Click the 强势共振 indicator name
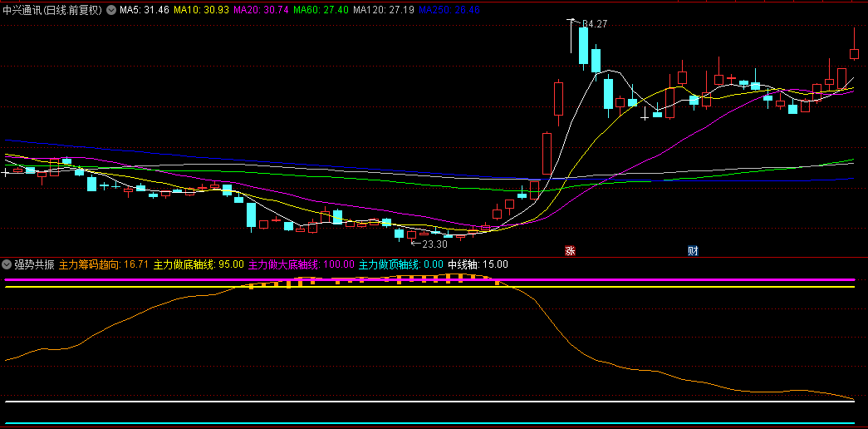The height and width of the screenshot is (429, 868). click(34, 264)
